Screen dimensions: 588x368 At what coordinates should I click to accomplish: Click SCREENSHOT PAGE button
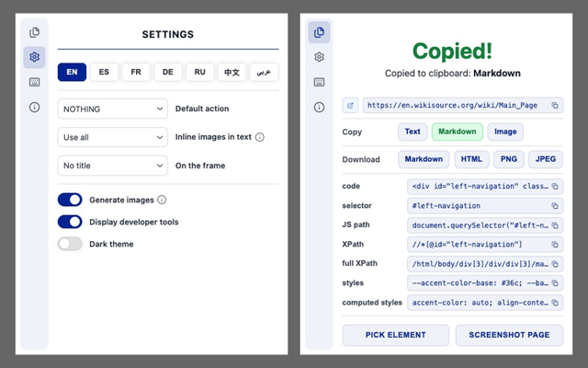[509, 335]
